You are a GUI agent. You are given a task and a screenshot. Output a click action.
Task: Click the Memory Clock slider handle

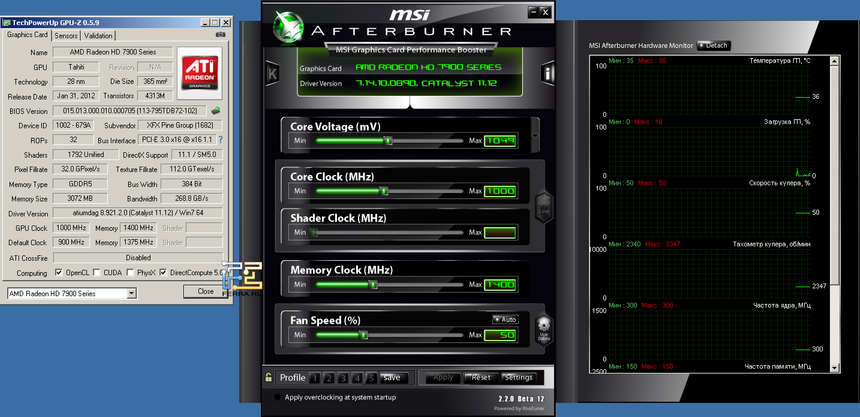click(374, 285)
